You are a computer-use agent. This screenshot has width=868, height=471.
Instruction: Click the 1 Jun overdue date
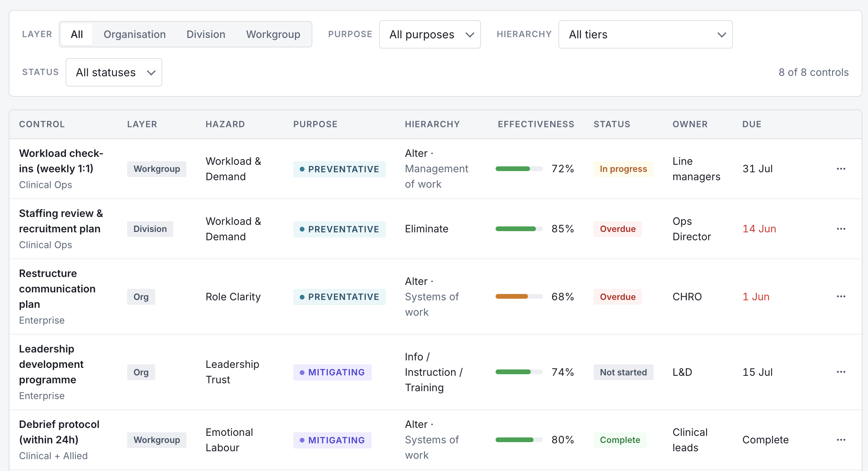click(x=756, y=297)
